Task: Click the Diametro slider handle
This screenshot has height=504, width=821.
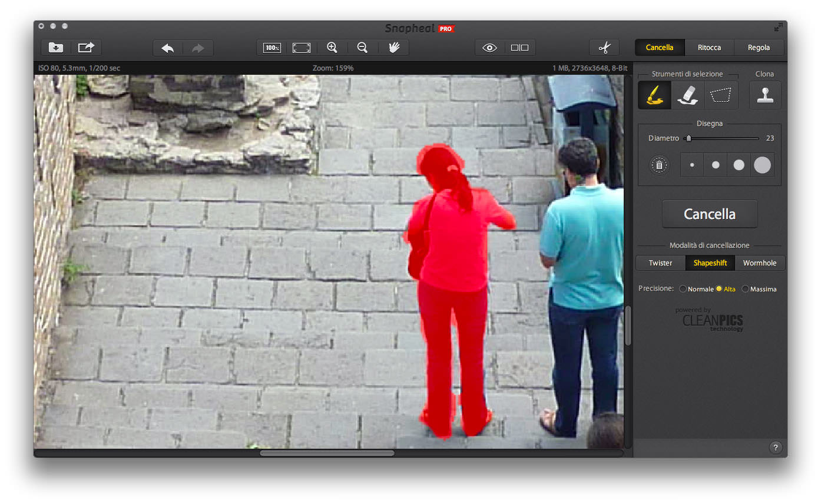Action: tap(688, 138)
